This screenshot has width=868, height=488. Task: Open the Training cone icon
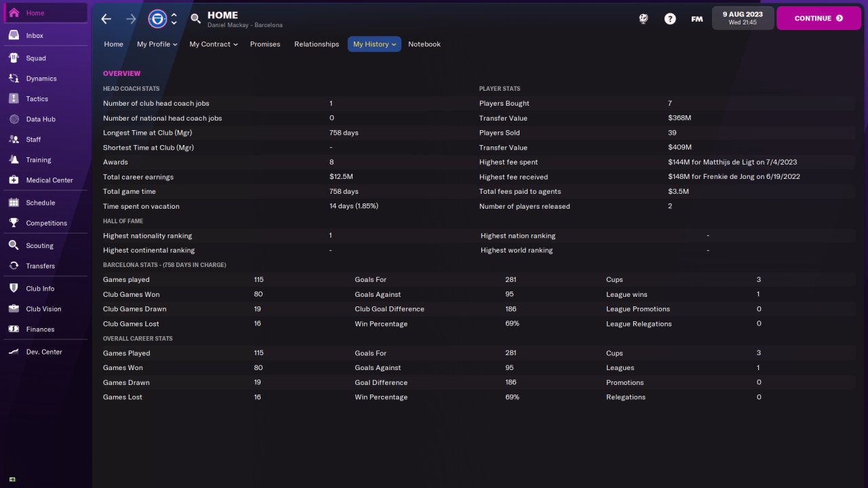click(14, 160)
